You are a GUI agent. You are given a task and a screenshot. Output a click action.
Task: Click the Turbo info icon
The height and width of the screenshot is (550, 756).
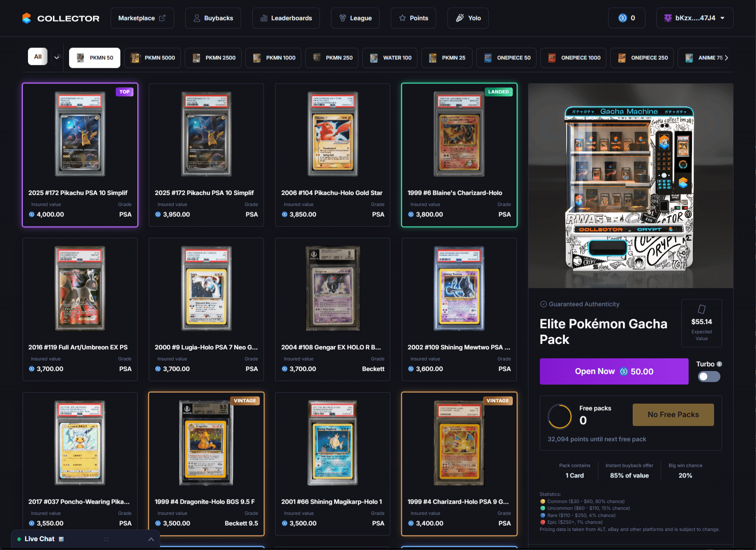[719, 364]
